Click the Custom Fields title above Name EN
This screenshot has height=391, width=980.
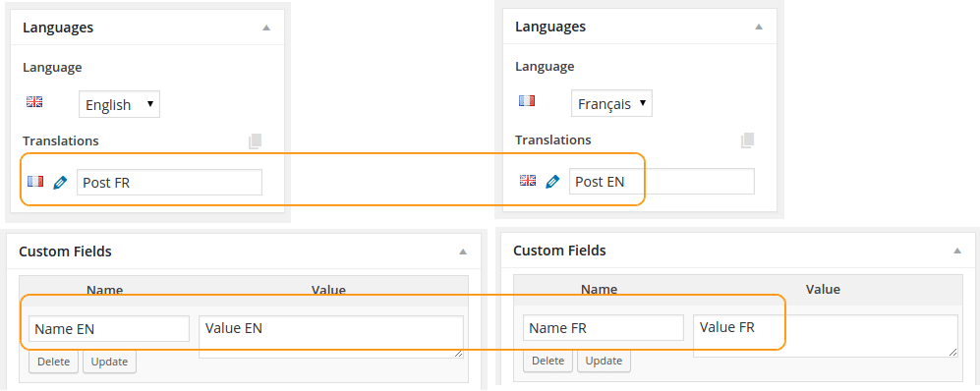coord(65,251)
